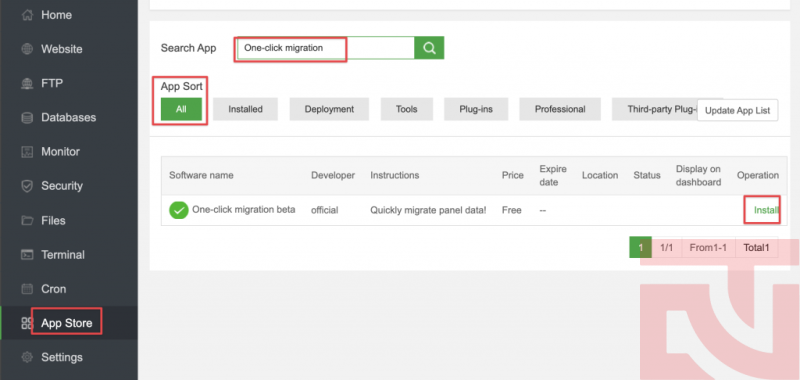The image size is (800, 380).
Task: Click the Cron calendar icon
Action: pyautogui.click(x=27, y=289)
